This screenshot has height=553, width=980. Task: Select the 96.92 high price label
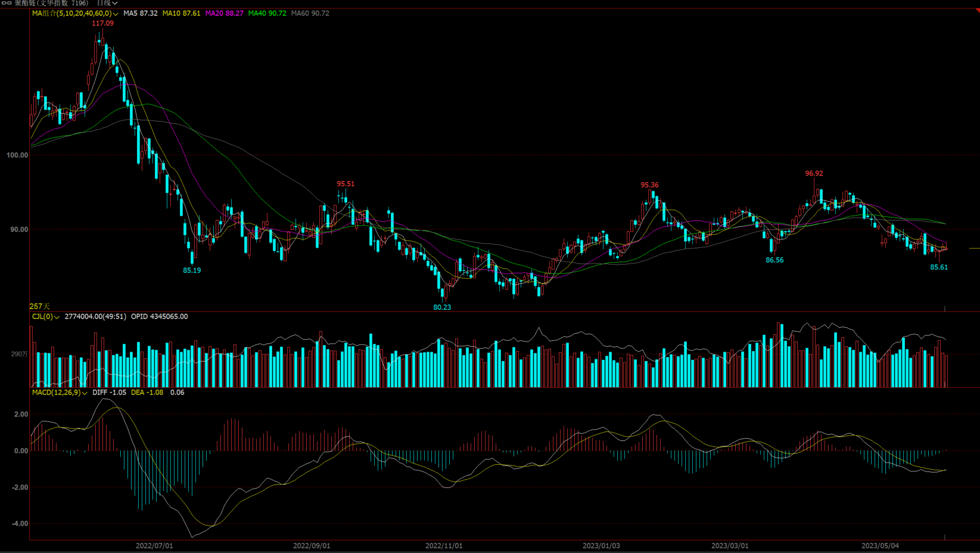pos(814,173)
